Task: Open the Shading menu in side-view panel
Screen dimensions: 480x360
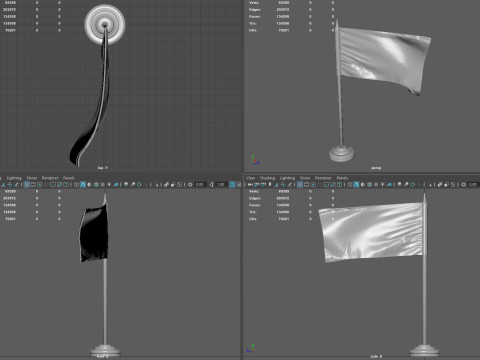Action: (x=267, y=178)
